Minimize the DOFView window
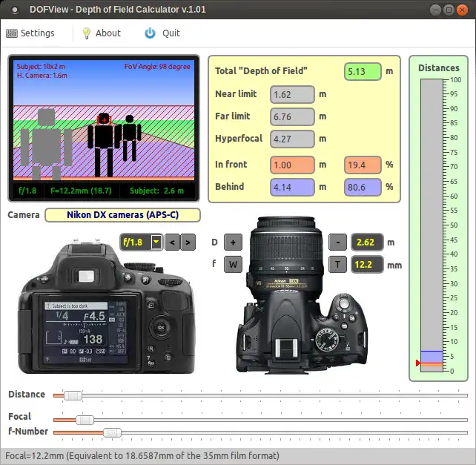476x465 pixels. point(435,10)
